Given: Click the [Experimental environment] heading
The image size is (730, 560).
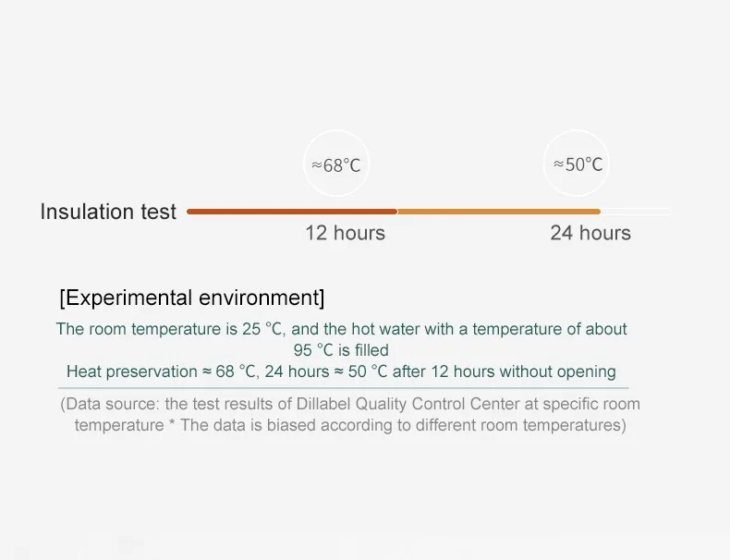Looking at the screenshot, I should (192, 298).
